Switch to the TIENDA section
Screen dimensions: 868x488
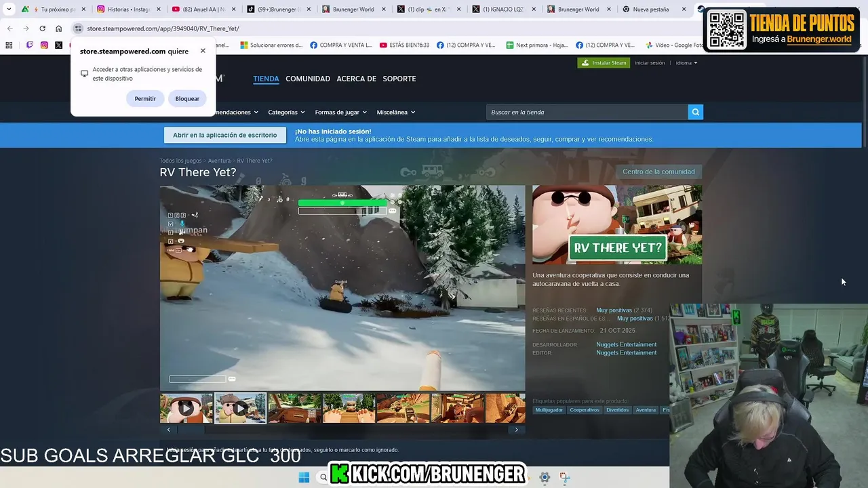coord(266,79)
